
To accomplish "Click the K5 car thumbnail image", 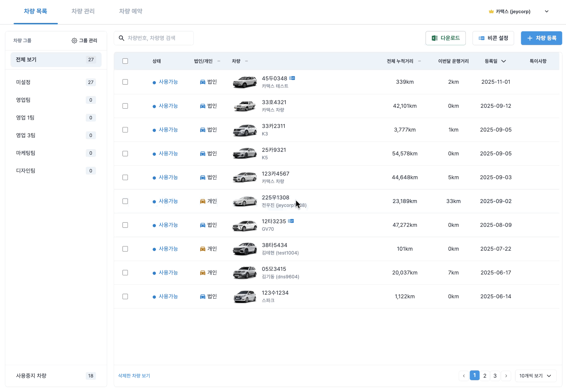I will (x=245, y=153).
